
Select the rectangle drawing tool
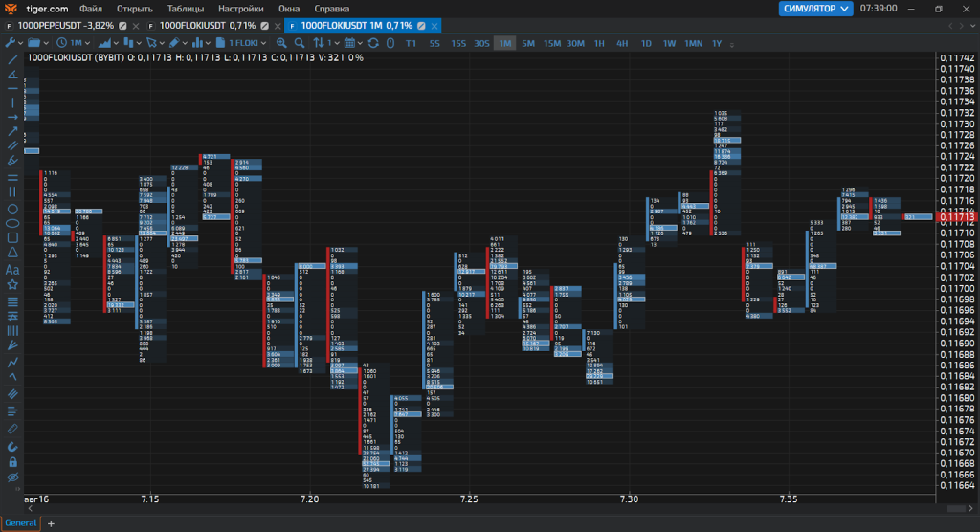tap(12, 237)
